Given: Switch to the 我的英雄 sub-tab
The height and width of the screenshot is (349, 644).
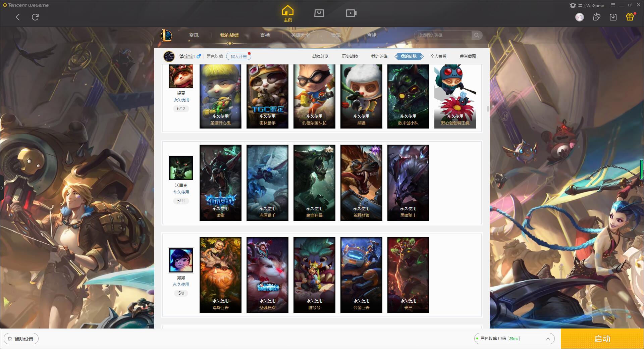Looking at the screenshot, I should [379, 56].
